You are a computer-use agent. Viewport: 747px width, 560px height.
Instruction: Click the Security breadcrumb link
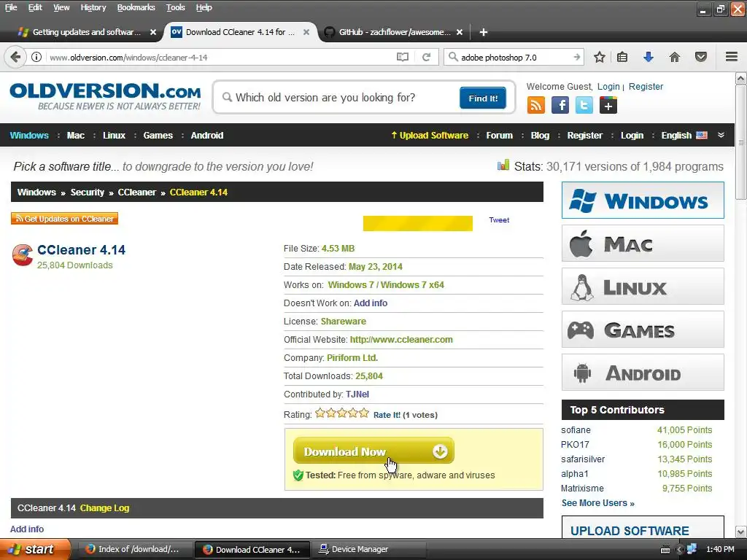(88, 192)
